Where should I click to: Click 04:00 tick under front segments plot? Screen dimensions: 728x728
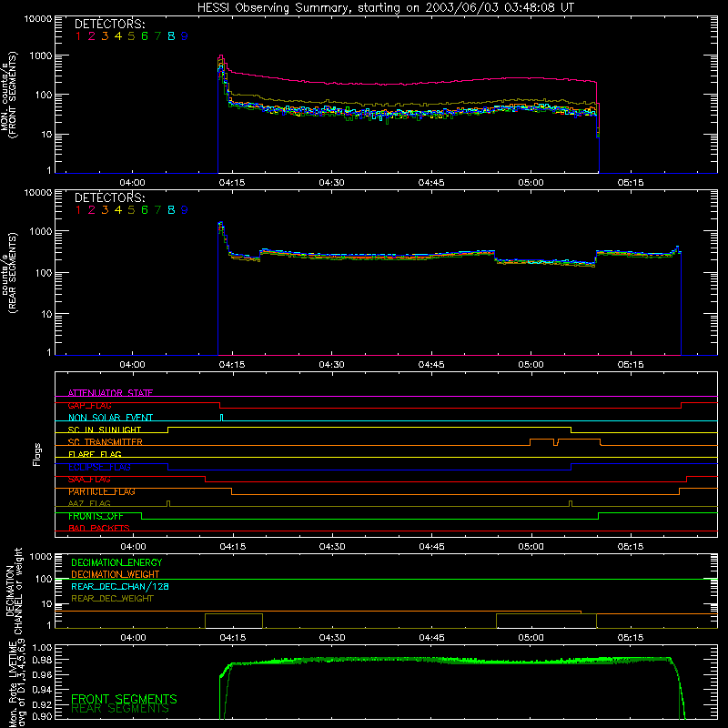click(132, 183)
